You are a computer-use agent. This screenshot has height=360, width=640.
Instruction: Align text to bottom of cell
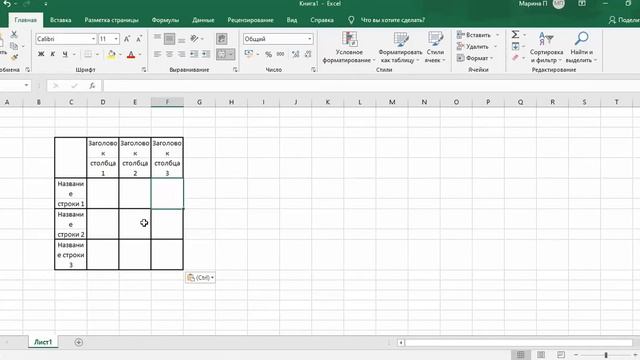[x=182, y=40]
